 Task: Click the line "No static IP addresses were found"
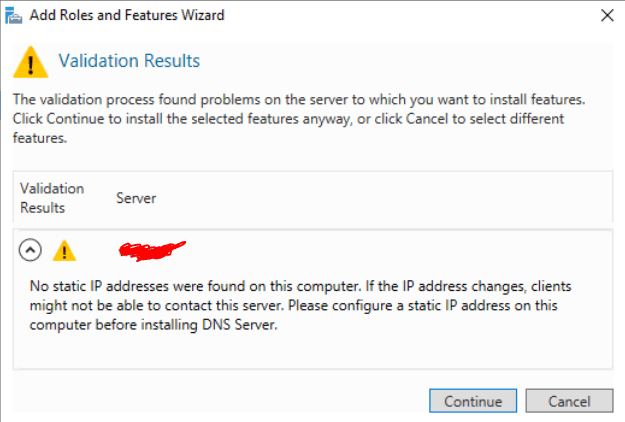[301, 286]
